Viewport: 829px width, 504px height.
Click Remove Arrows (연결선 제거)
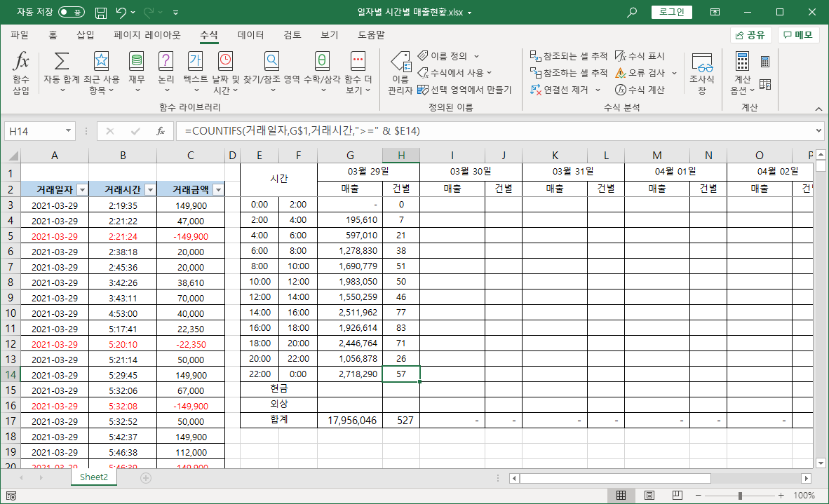pyautogui.click(x=565, y=90)
